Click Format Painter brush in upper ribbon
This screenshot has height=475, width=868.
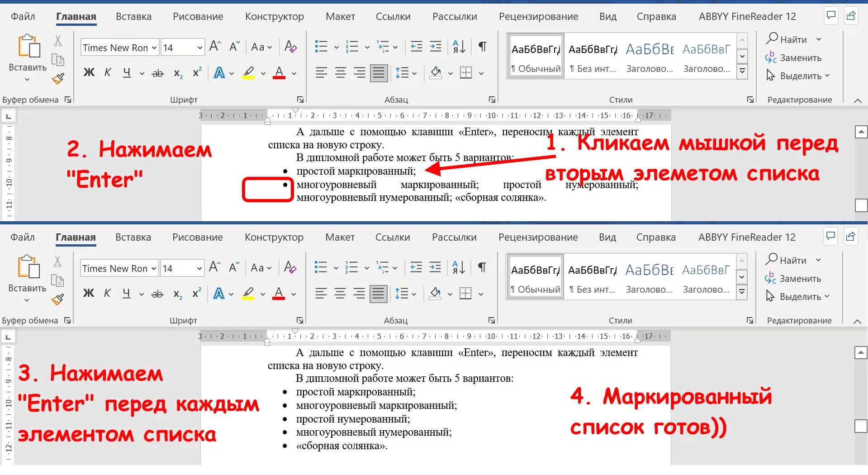tap(58, 79)
